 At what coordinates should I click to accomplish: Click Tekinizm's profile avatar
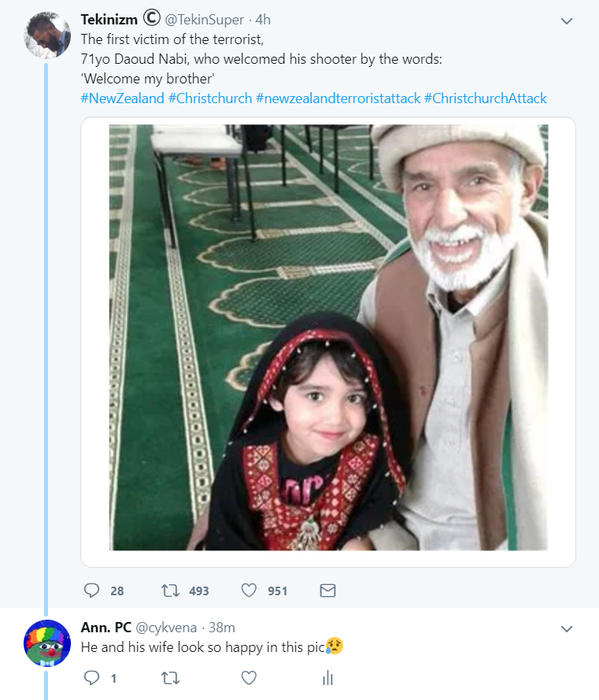click(x=48, y=35)
